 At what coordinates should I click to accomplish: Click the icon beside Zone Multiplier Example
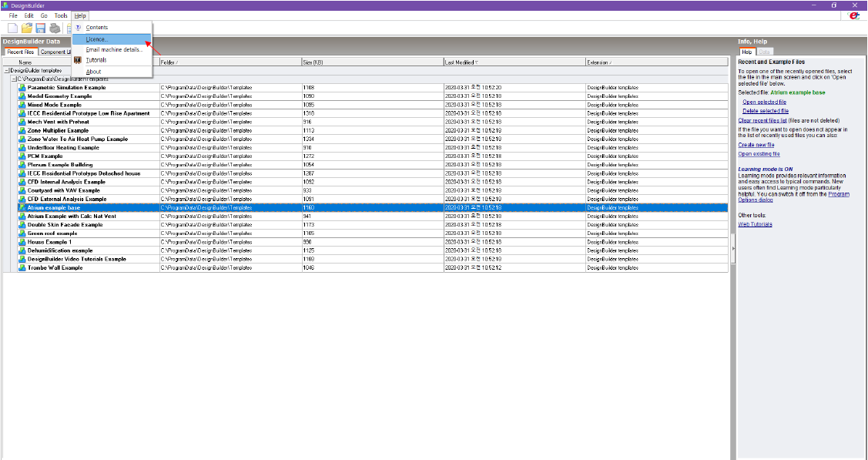pos(22,131)
